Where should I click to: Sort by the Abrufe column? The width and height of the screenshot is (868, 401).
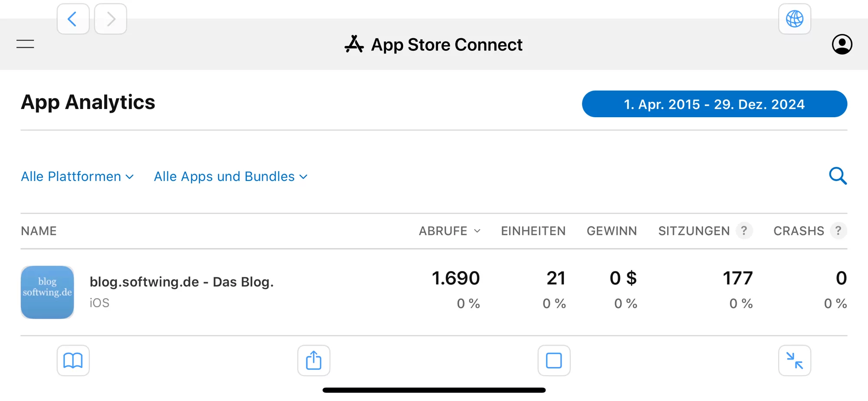[x=450, y=231]
